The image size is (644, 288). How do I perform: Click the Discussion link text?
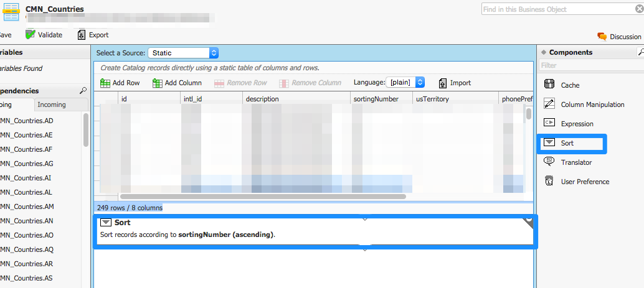pos(625,37)
